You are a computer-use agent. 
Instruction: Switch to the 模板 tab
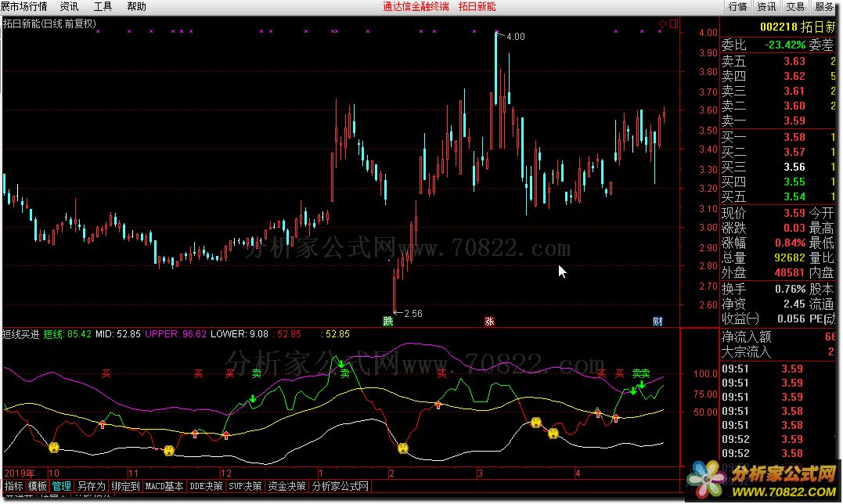point(38,486)
